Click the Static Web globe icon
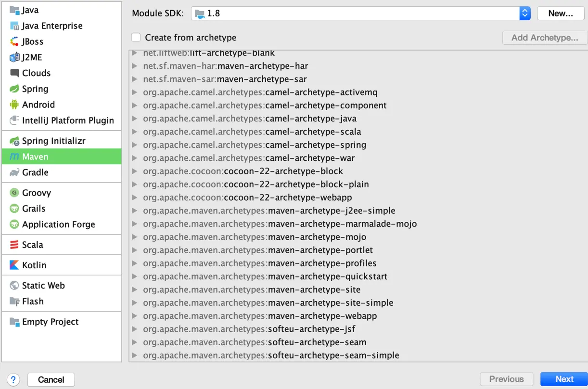 14,285
